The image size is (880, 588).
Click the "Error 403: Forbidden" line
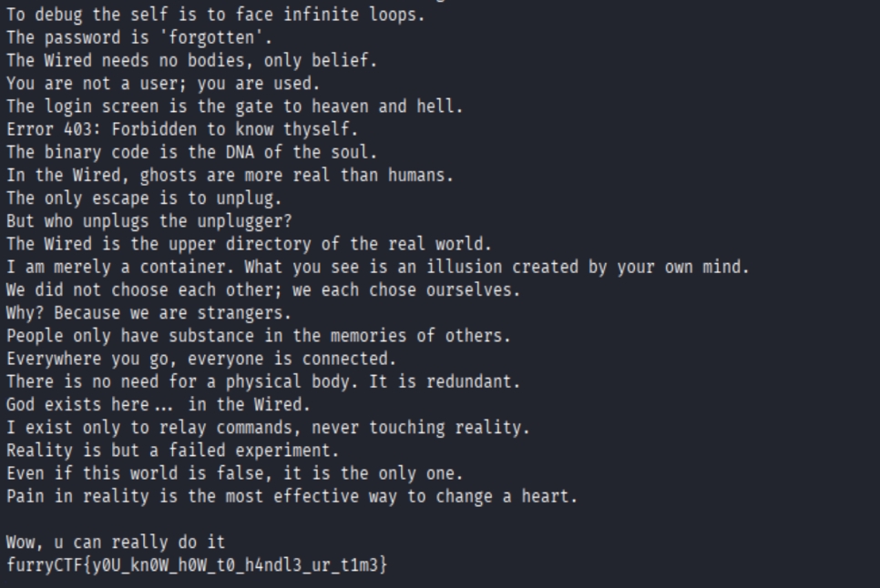(x=182, y=129)
